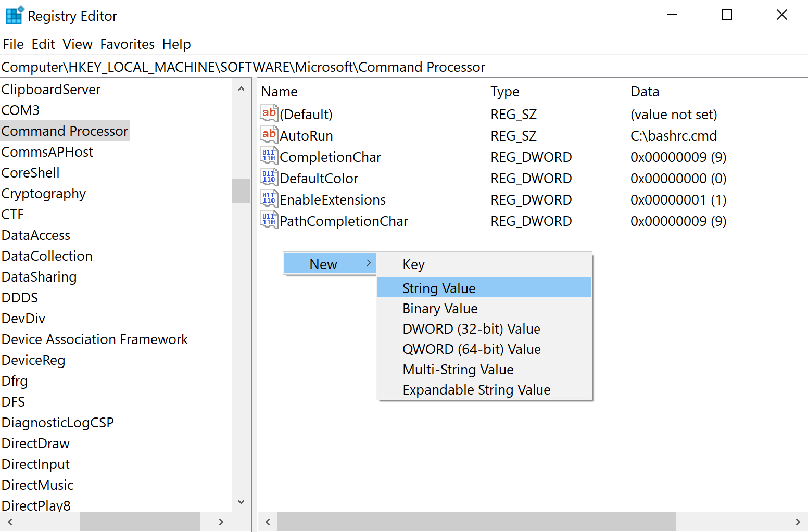Click the PathCompletionChar DWORD icon
Screen dimensions: 808x532
pos(269,220)
